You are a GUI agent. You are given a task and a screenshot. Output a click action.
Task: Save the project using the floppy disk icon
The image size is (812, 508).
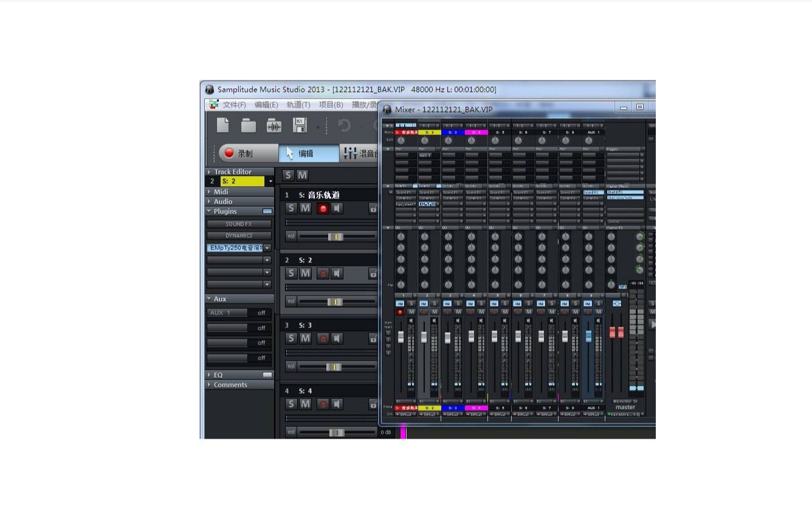click(x=300, y=125)
